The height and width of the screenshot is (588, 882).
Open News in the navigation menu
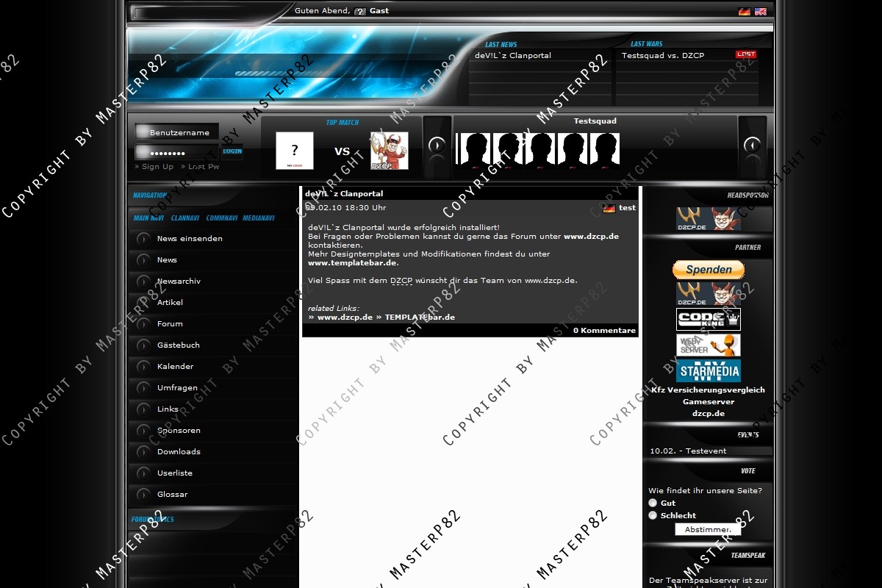point(167,260)
